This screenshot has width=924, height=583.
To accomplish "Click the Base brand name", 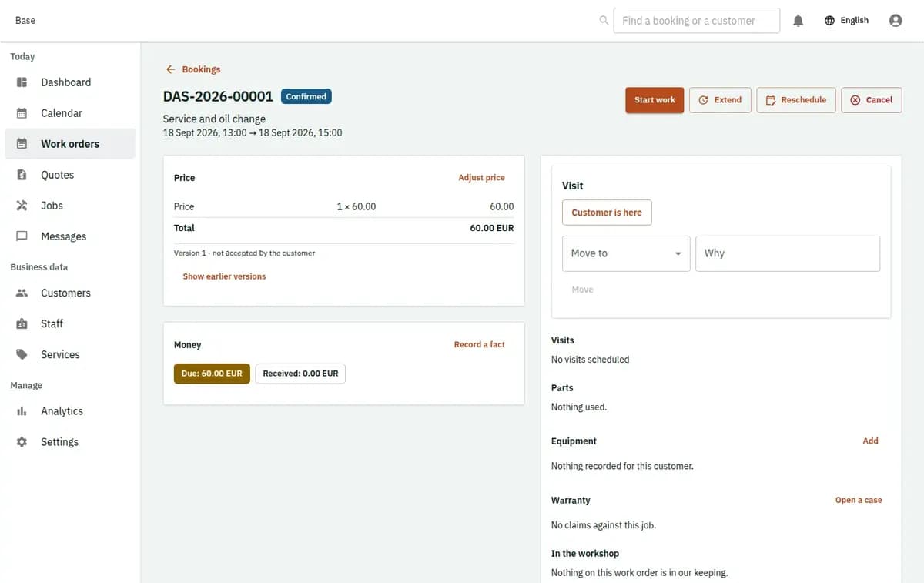I will [25, 21].
